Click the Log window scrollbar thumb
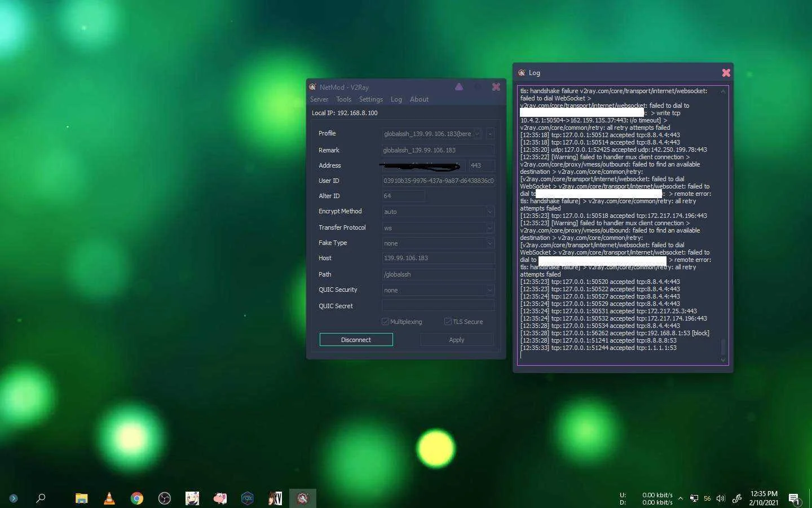Screen dimensions: 812x508 click(x=723, y=347)
